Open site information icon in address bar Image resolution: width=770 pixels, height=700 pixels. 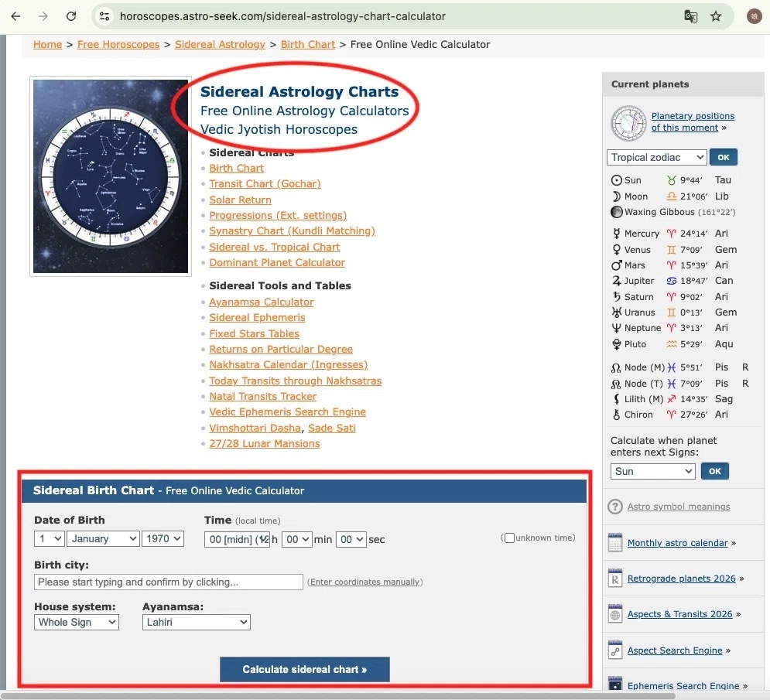[104, 16]
